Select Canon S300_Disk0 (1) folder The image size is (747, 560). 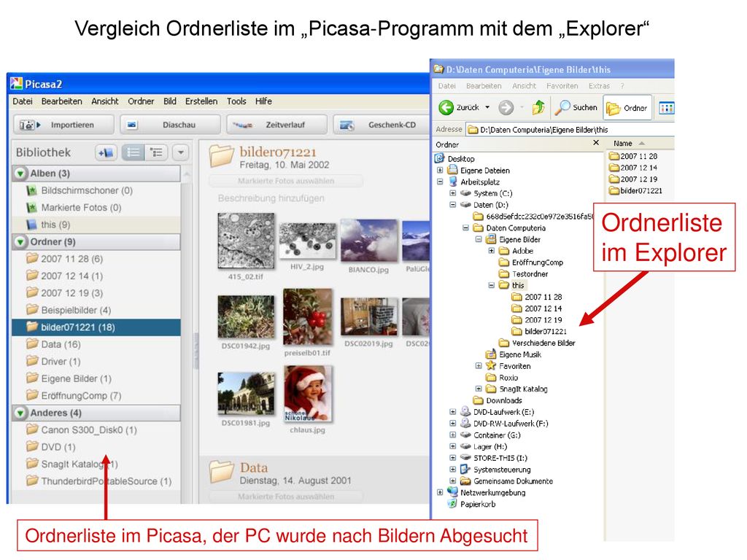click(96, 430)
